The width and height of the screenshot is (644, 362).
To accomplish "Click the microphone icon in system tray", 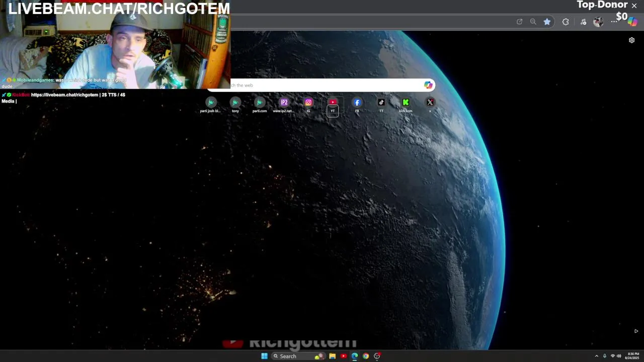I will [x=605, y=356].
